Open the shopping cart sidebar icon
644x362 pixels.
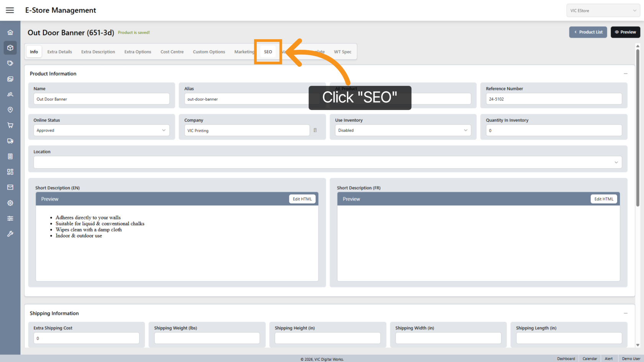click(10, 125)
